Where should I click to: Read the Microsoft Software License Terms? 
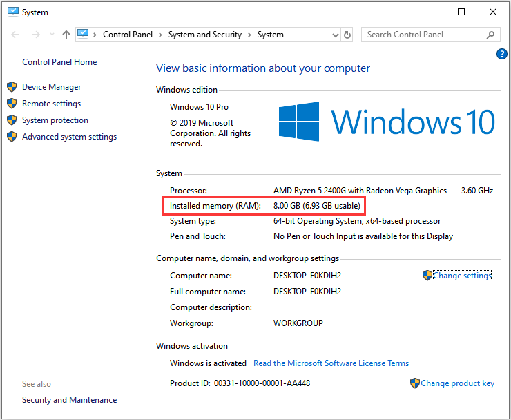331,363
